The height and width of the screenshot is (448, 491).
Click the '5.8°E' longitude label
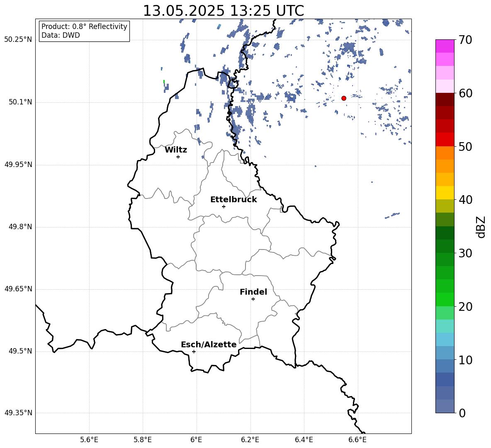(143, 440)
